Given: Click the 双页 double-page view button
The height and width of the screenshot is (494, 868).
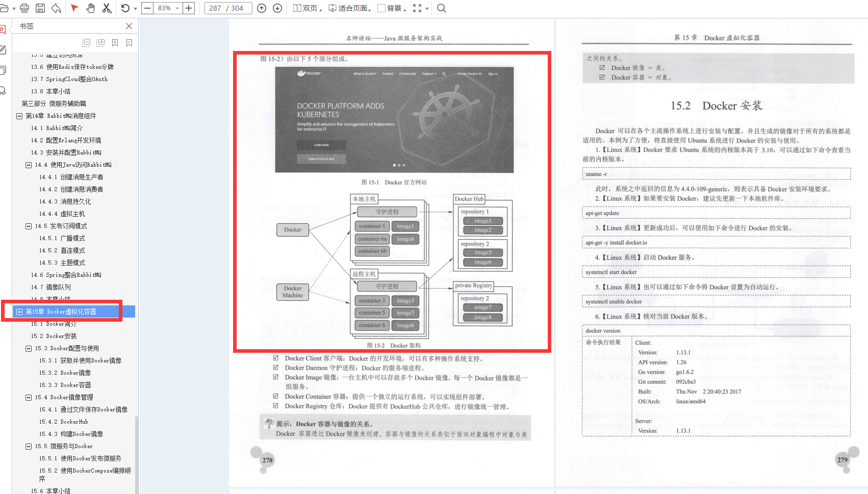Looking at the screenshot, I should [307, 8].
